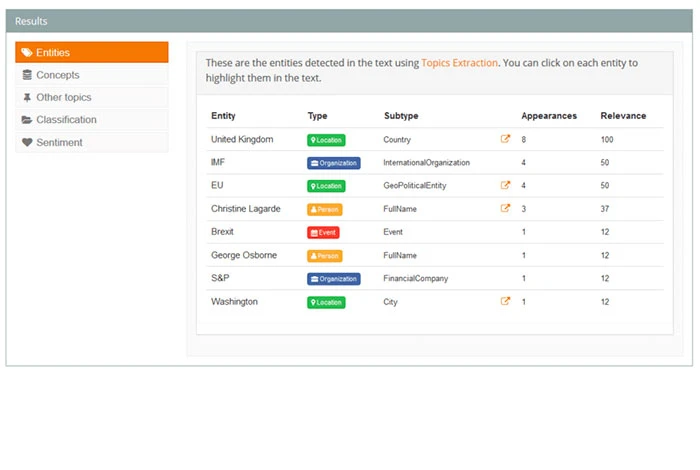Click the Subtype column header
The height and width of the screenshot is (470, 700).
pyautogui.click(x=401, y=116)
